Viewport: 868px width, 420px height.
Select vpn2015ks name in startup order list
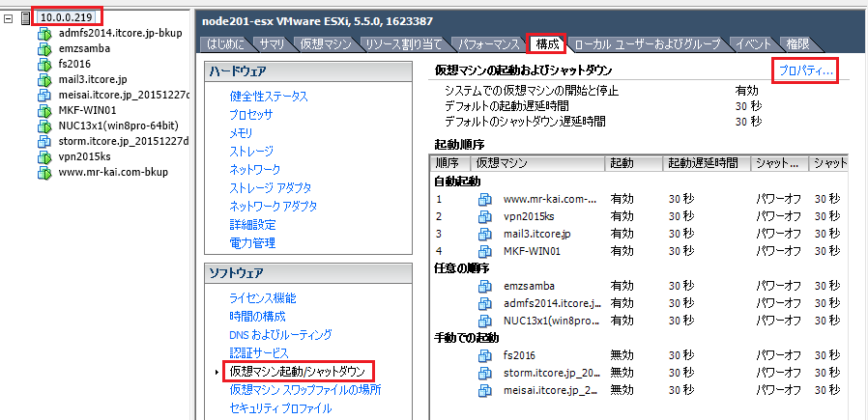pos(528,216)
